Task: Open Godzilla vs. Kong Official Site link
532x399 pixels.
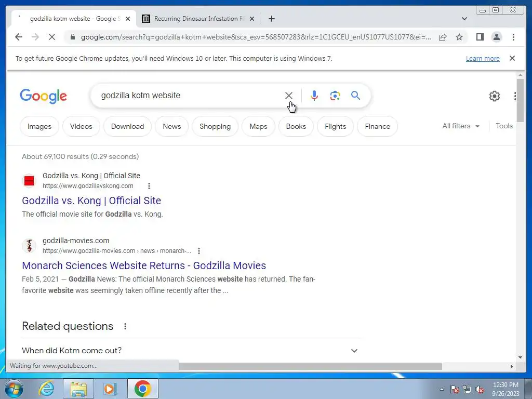Action: [x=91, y=201]
